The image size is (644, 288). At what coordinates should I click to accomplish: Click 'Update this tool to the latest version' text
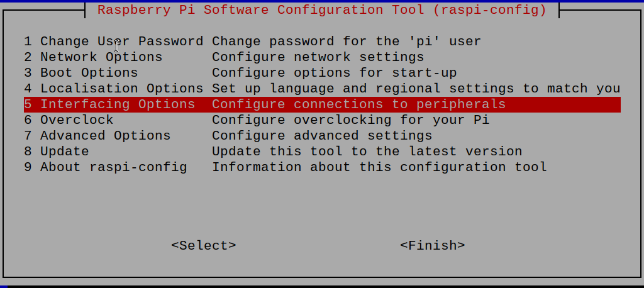(x=367, y=152)
